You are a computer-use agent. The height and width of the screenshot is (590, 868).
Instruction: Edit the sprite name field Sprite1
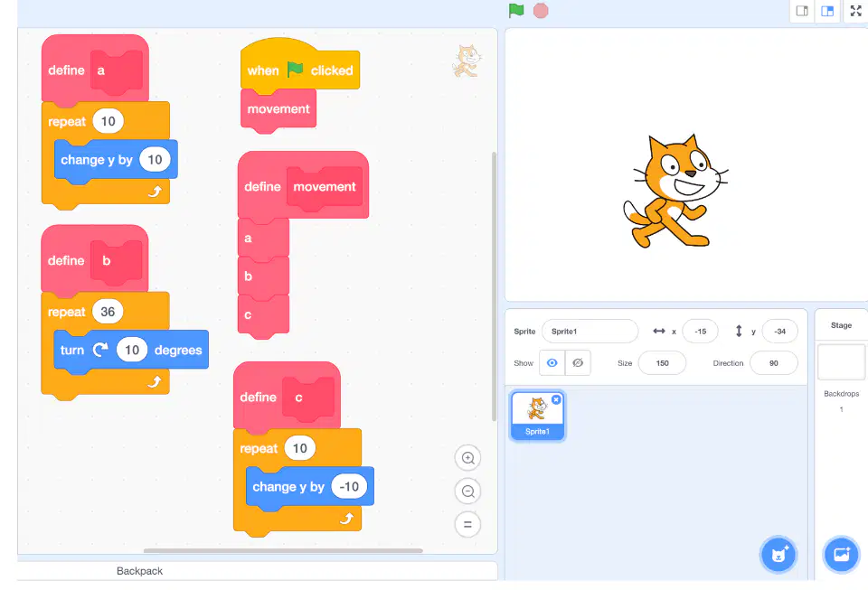click(590, 332)
